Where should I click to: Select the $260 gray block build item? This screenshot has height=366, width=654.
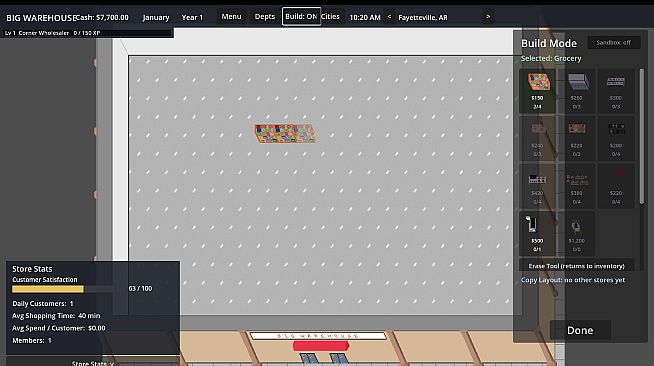(x=577, y=91)
